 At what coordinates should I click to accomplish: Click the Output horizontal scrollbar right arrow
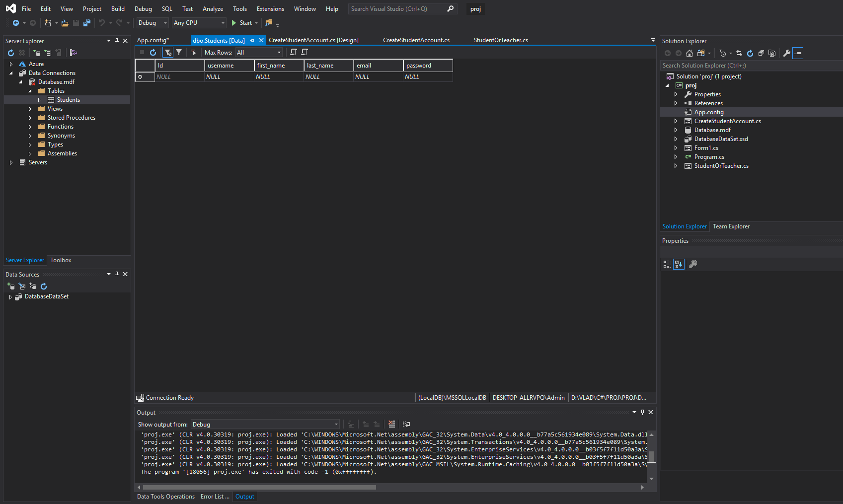tap(642, 488)
